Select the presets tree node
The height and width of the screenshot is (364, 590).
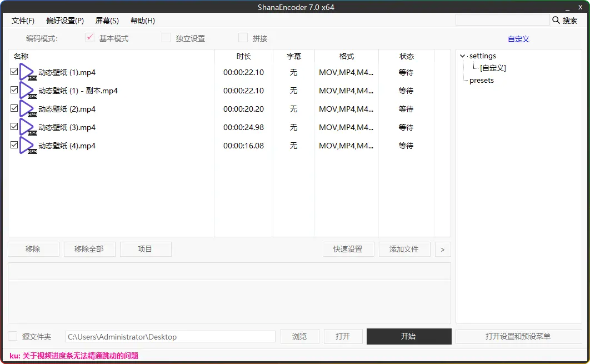click(x=481, y=80)
